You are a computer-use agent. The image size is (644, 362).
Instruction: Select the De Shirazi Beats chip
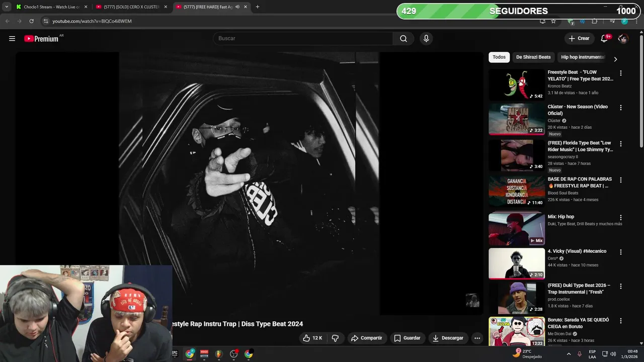[533, 57]
